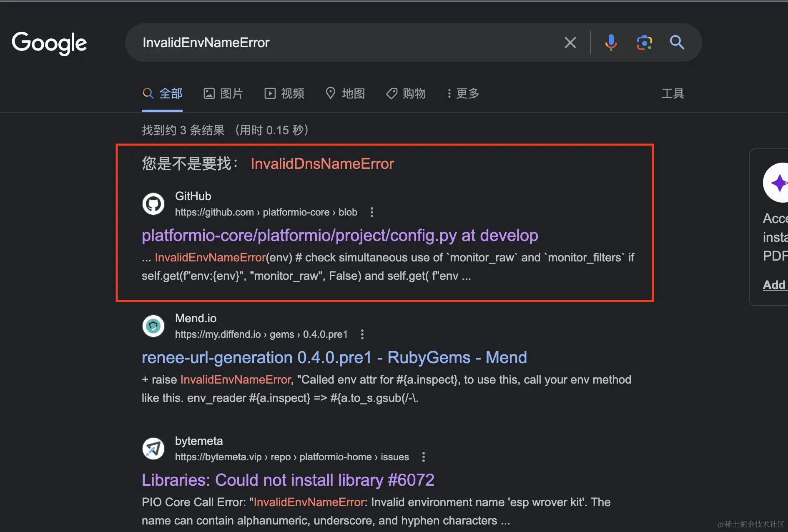Click the my.diffend.io › gems URL
This screenshot has width=788, height=532.
point(261,334)
